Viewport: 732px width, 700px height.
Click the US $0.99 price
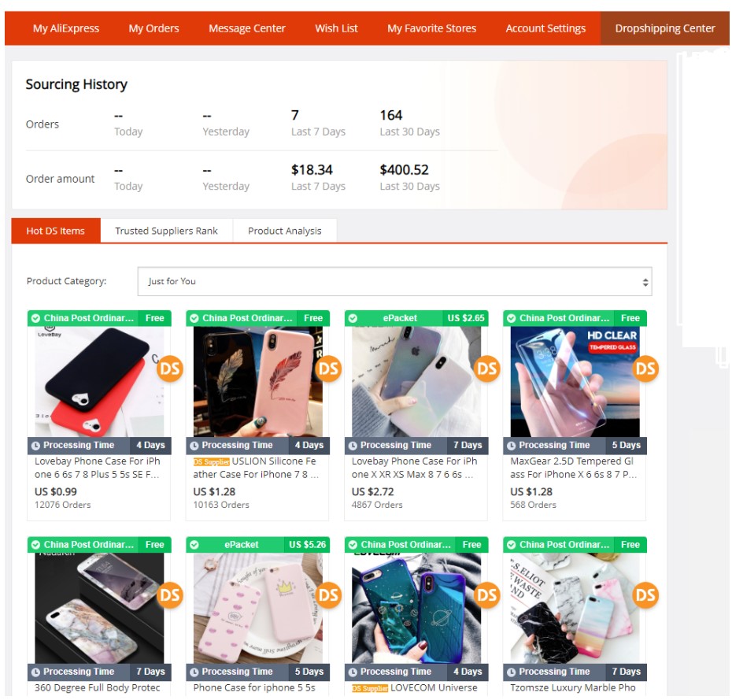click(x=56, y=491)
